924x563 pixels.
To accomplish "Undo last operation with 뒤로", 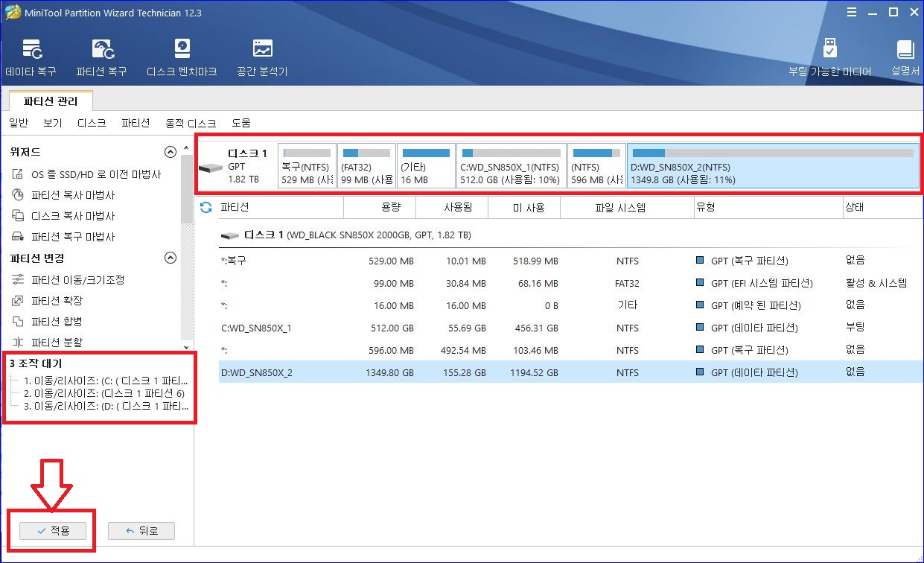I will pyautogui.click(x=141, y=530).
